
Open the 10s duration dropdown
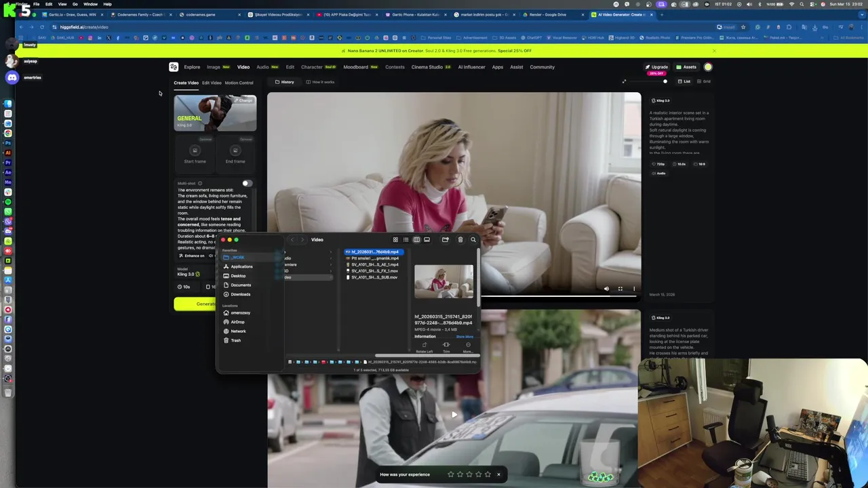tap(186, 287)
